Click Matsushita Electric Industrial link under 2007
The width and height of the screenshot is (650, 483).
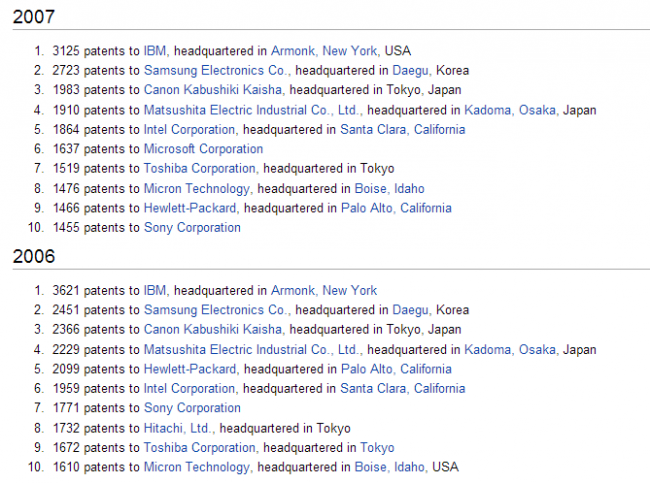point(252,110)
